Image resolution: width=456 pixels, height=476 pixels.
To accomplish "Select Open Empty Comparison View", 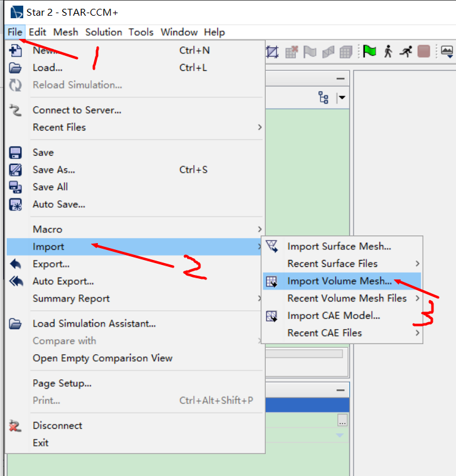I will tap(135, 358).
